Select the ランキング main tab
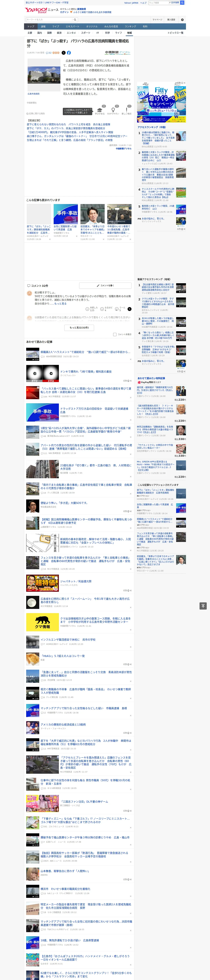The image size is (210, 980). coord(130,26)
